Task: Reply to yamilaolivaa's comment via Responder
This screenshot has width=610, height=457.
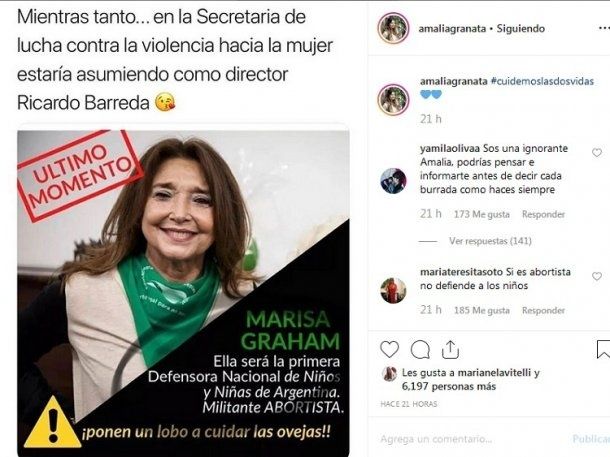Action: tap(543, 214)
